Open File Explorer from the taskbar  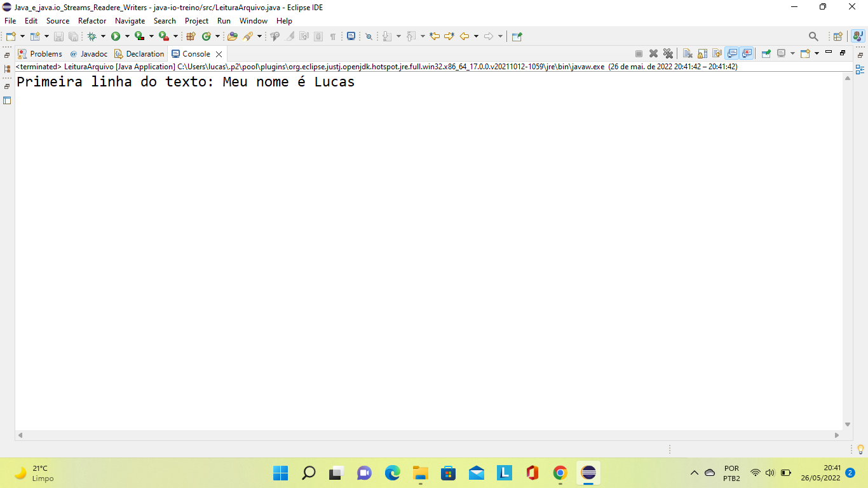click(420, 473)
